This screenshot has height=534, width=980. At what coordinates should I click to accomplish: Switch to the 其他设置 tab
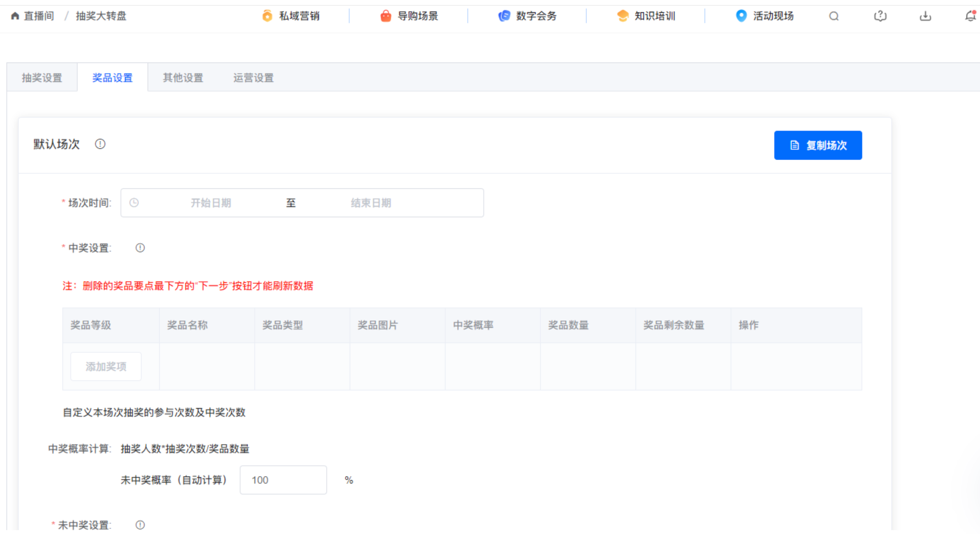[x=183, y=78]
